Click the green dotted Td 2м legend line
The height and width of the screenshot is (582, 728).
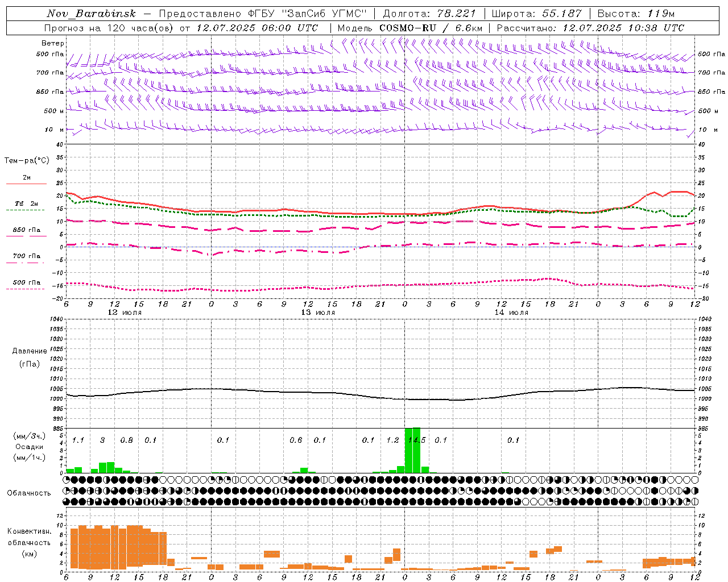[26, 210]
